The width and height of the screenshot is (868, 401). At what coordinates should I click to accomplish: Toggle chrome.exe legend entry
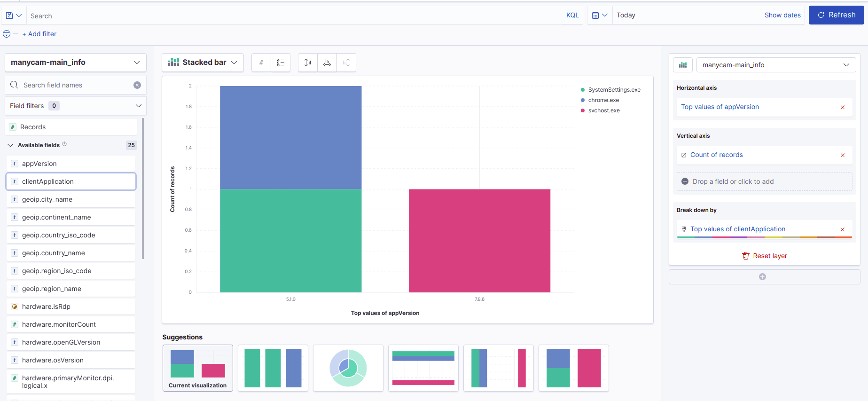(600, 100)
